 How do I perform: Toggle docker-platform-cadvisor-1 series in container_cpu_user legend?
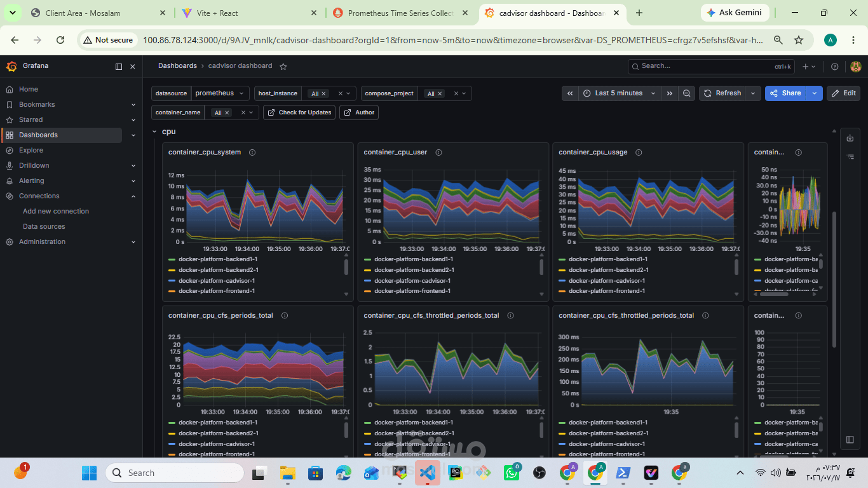point(412,281)
